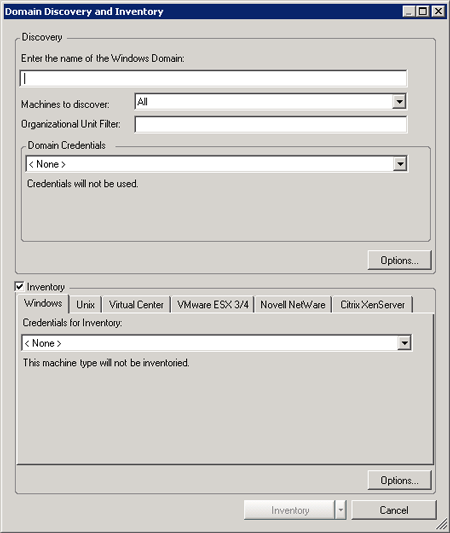Select the Windows tab
450x533 pixels.
click(x=43, y=303)
